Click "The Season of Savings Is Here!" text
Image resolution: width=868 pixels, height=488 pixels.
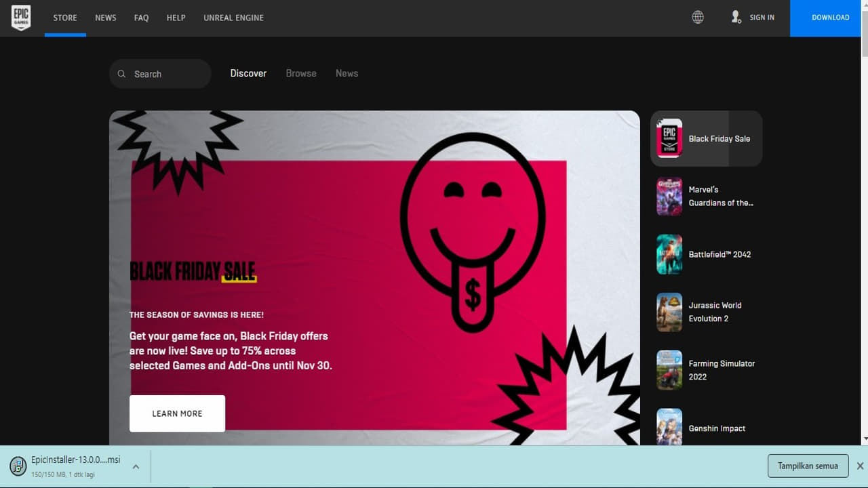(197, 314)
